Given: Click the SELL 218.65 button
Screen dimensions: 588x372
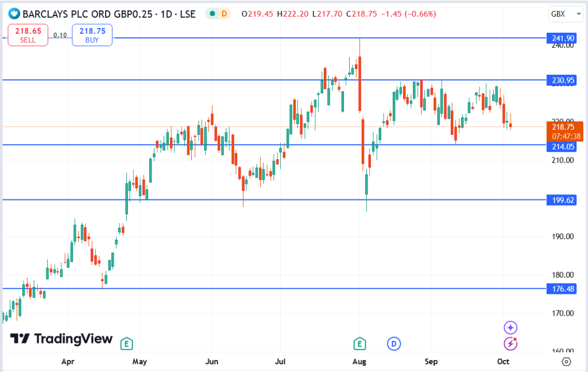Looking at the screenshot, I should tap(28, 35).
